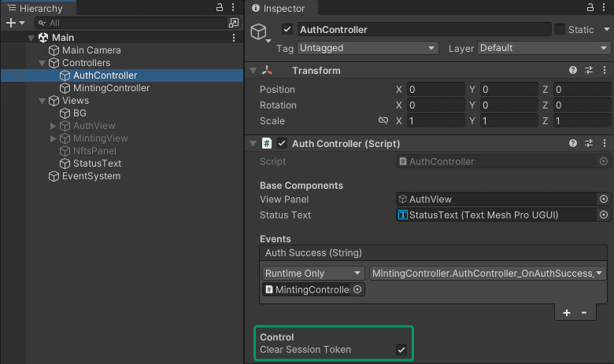614x364 pixels.
Task: Click the object picker for Status Text
Action: click(604, 215)
